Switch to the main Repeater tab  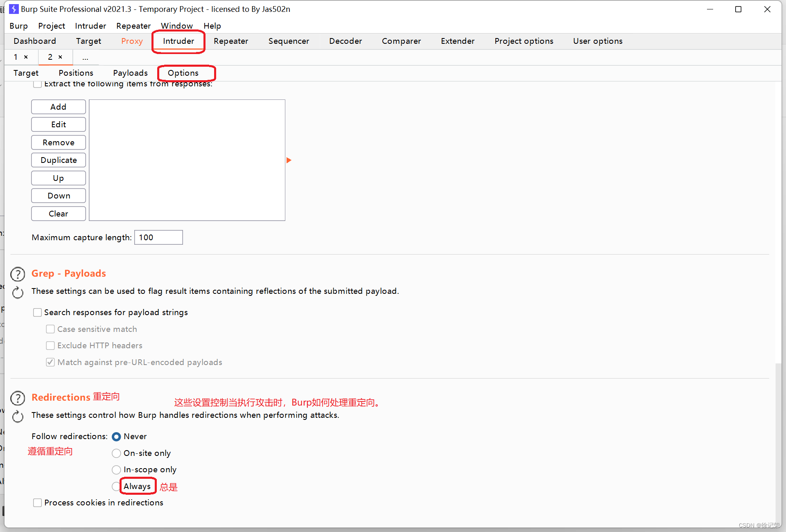(x=231, y=41)
